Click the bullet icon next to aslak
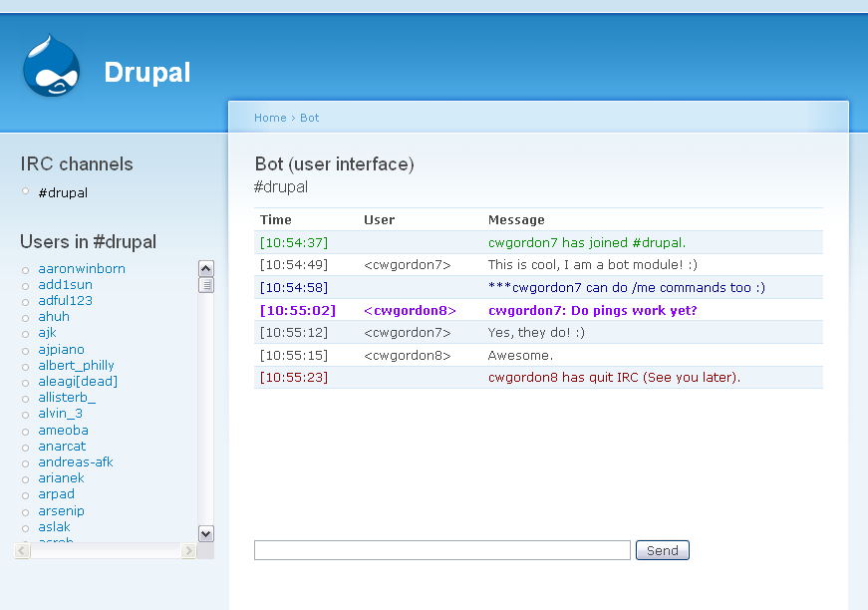The height and width of the screenshot is (610, 868). 28,527
